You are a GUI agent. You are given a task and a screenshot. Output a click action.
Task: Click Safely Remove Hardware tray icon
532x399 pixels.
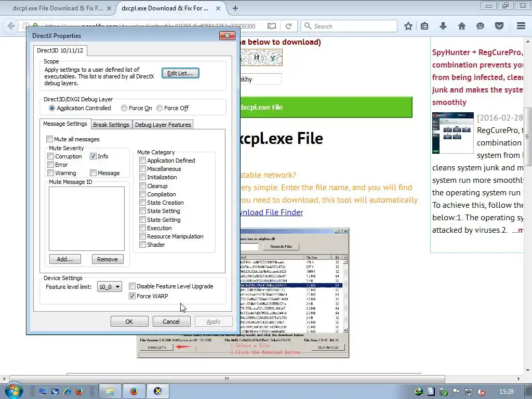[444, 392]
